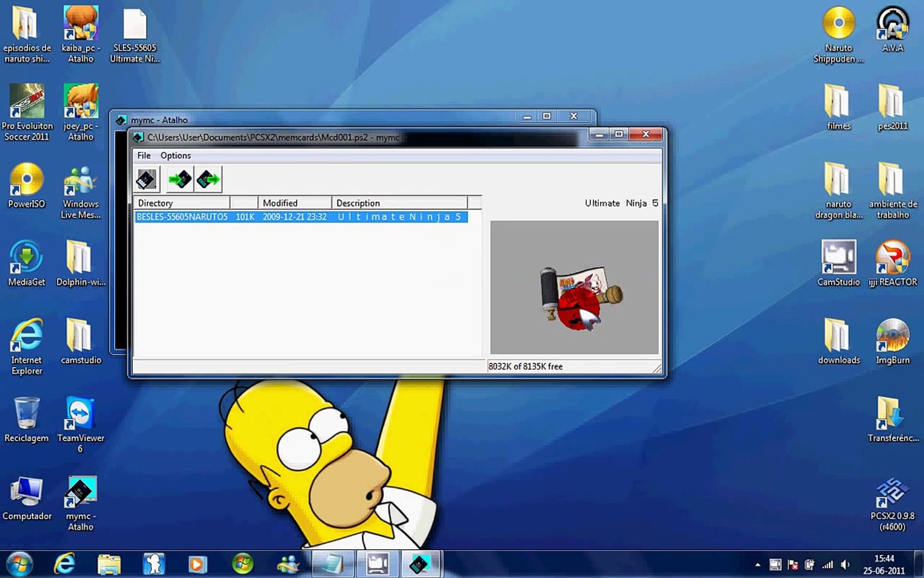Select the Windows Live Messenger desktop icon
This screenshot has height=578, width=924.
tap(81, 191)
